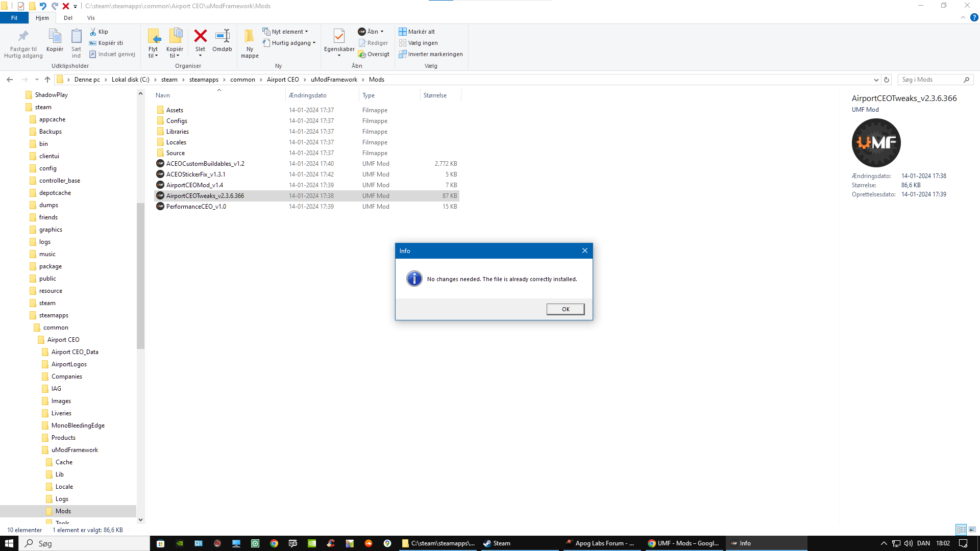Click the Ny mappe icon
Viewport: 980px width, 551px height.
point(250,36)
